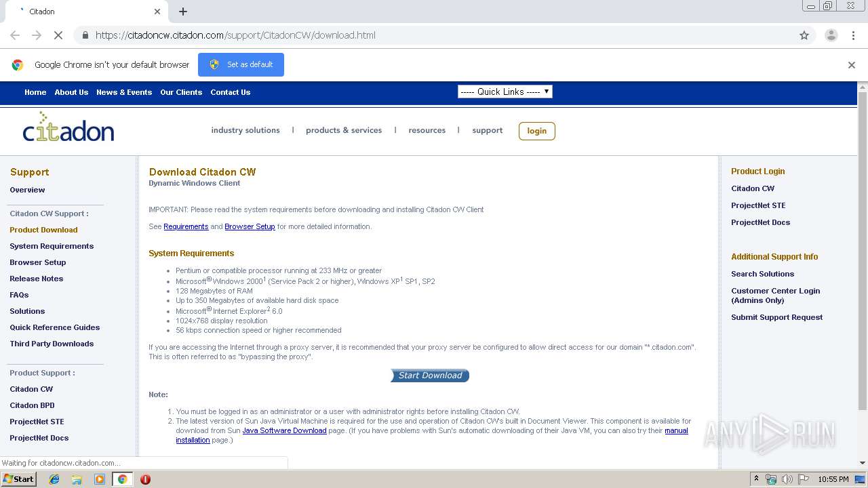Bookmark this page with star icon
Screen dimensions: 868x488
(804, 35)
